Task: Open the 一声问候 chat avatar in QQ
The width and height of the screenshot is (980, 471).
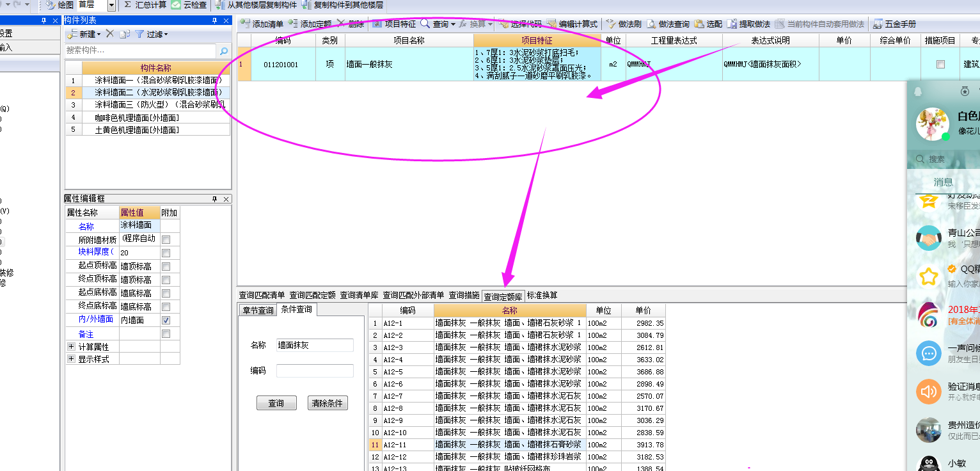Action: click(x=928, y=353)
